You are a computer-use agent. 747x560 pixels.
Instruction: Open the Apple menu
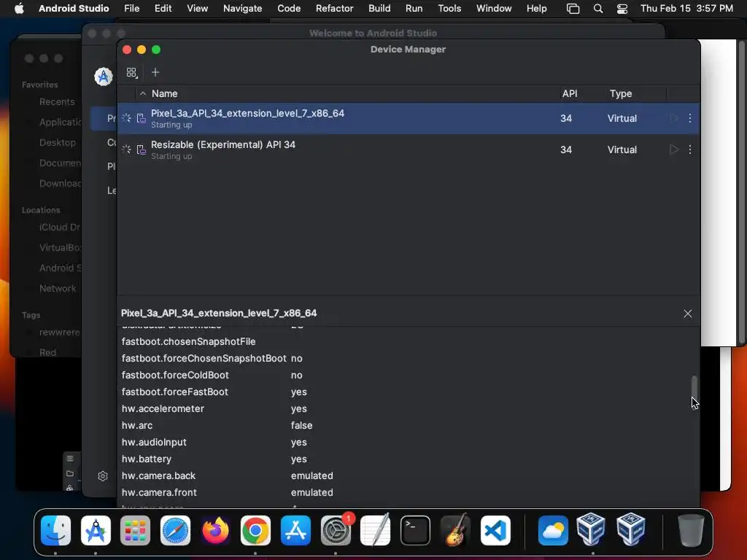[19, 9]
